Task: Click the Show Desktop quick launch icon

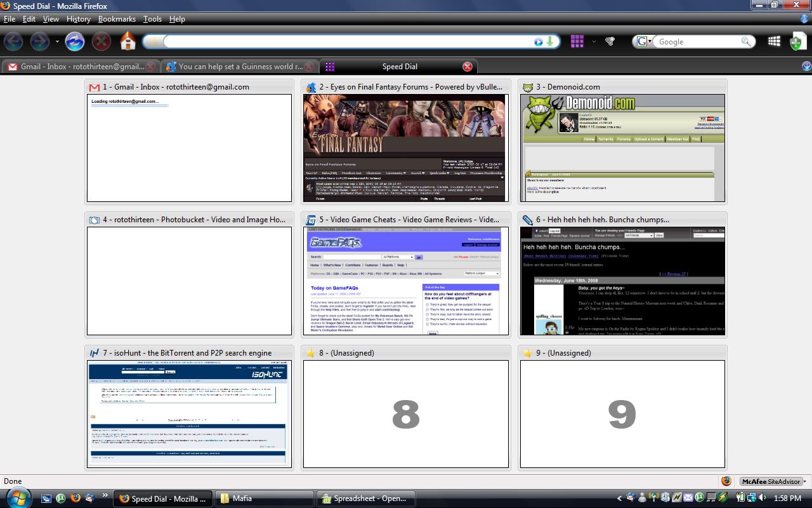Action: coord(46,498)
